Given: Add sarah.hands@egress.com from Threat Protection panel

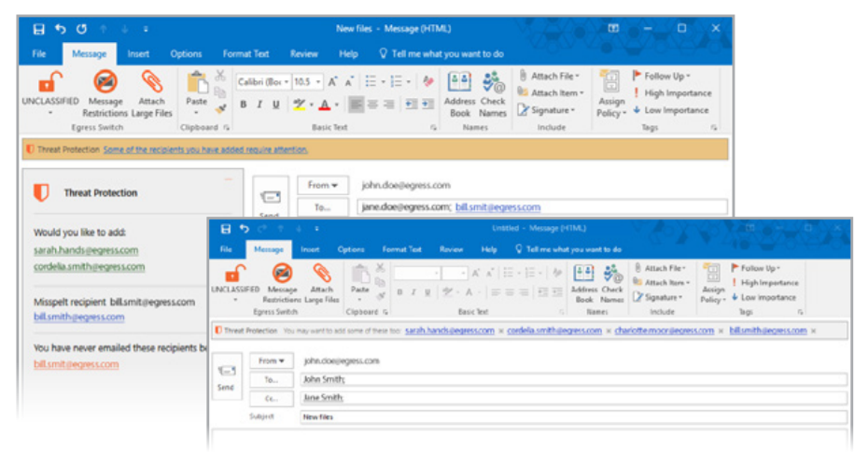Looking at the screenshot, I should click(86, 250).
